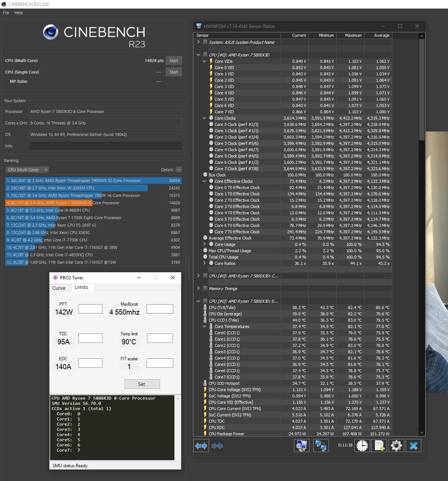
Task: Select Xeon W-3265M ranking entry
Action: tap(94, 188)
